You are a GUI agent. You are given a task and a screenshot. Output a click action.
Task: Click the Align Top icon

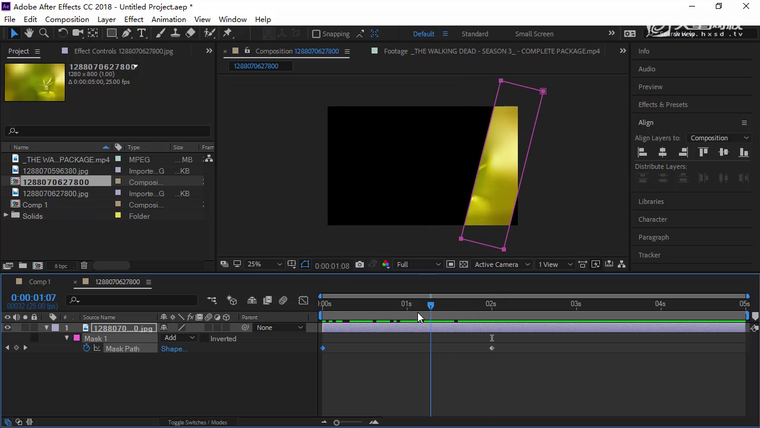(704, 152)
